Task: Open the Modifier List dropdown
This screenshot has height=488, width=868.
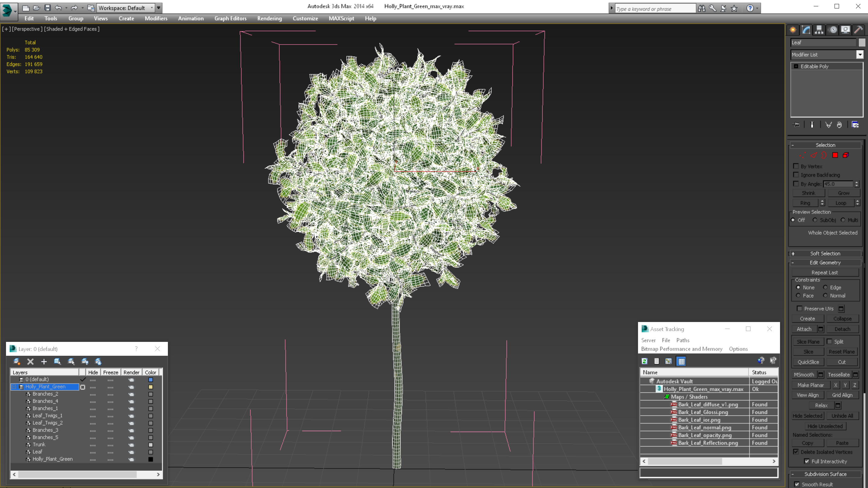Action: pyautogui.click(x=860, y=55)
